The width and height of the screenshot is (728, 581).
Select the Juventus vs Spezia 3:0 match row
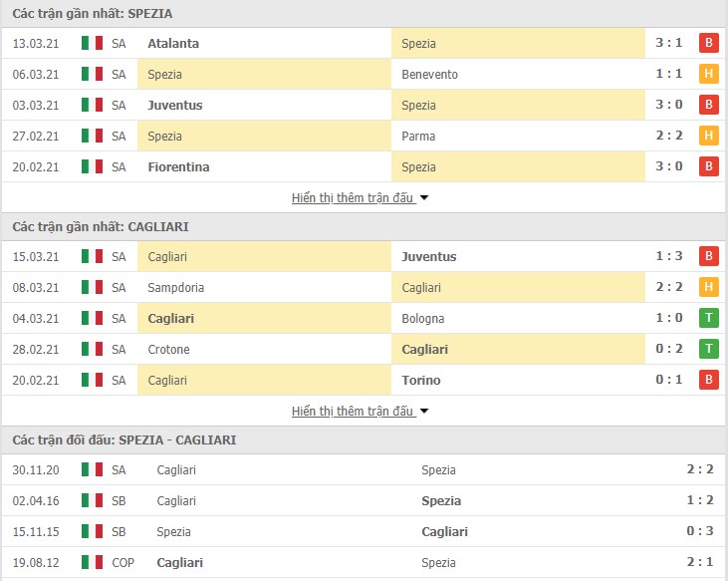click(364, 105)
